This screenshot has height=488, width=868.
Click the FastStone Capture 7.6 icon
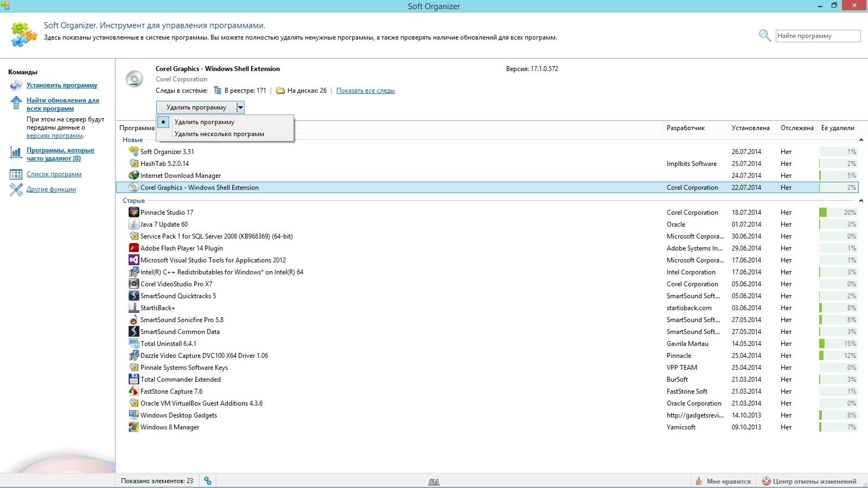pyautogui.click(x=133, y=391)
